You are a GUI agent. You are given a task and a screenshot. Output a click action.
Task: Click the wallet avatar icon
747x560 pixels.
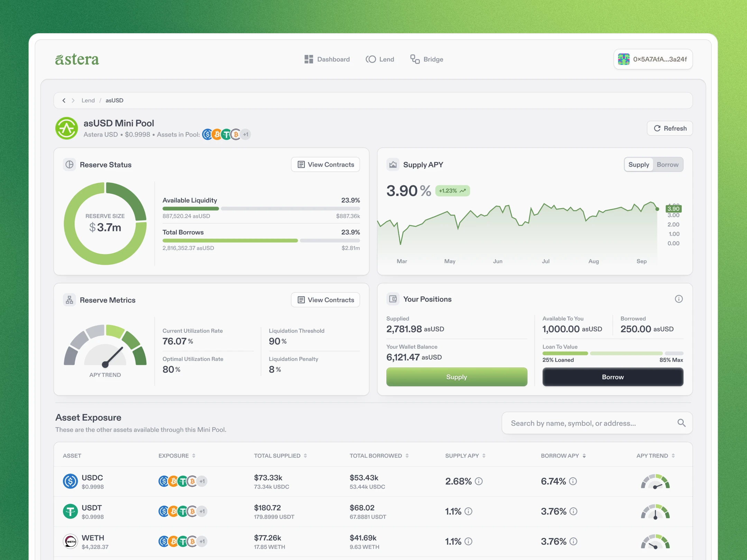pyautogui.click(x=624, y=59)
